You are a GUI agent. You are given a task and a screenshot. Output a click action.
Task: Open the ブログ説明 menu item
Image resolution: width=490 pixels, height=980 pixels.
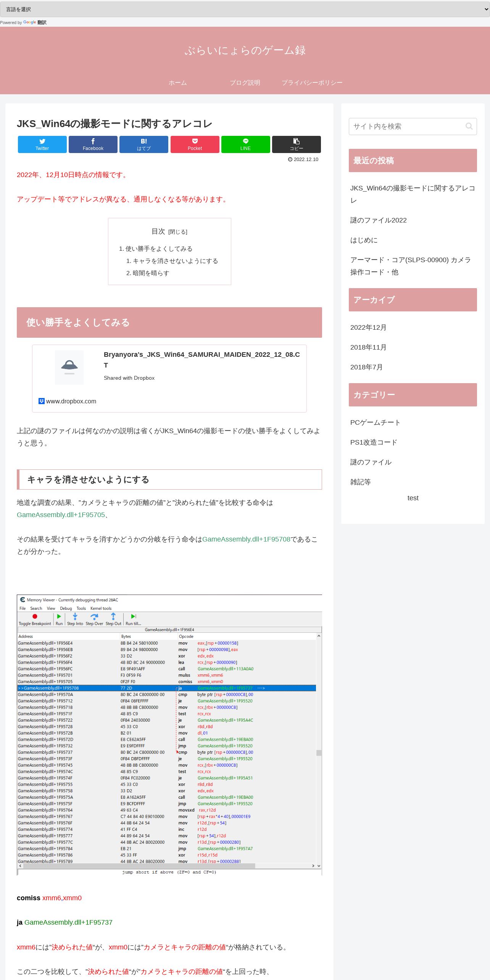(x=245, y=82)
